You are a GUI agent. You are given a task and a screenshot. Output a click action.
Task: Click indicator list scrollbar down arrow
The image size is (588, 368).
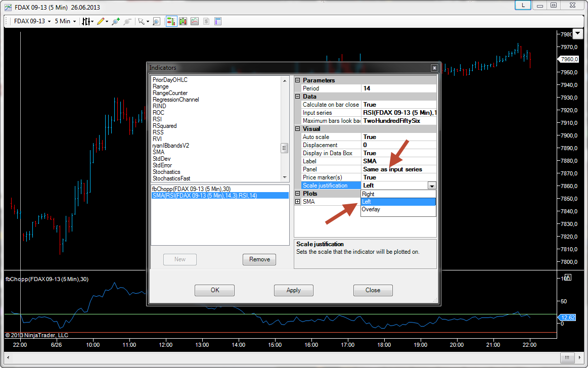[285, 177]
